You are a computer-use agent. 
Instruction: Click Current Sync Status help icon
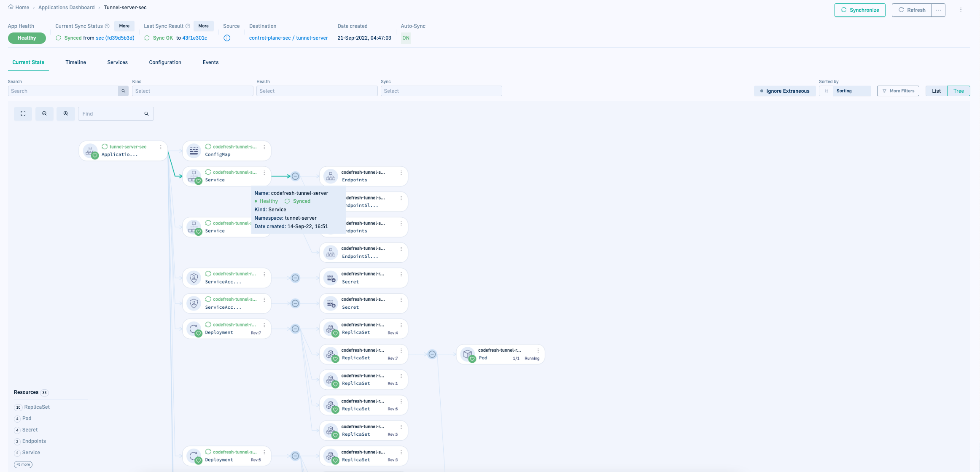[x=107, y=26]
